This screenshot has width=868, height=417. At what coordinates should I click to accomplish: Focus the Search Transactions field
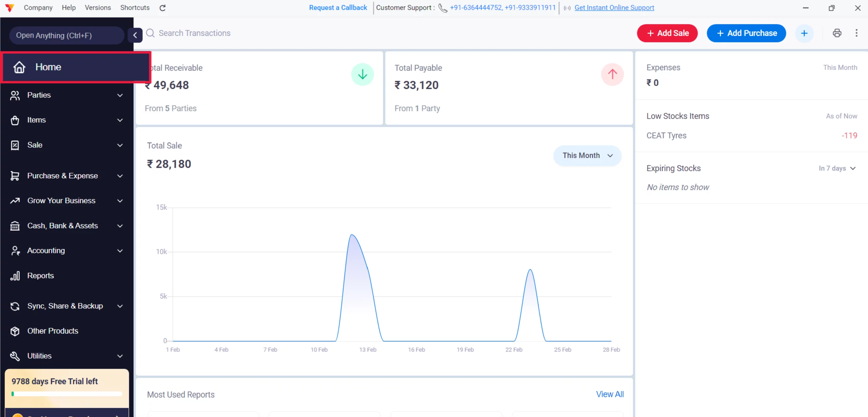(195, 33)
